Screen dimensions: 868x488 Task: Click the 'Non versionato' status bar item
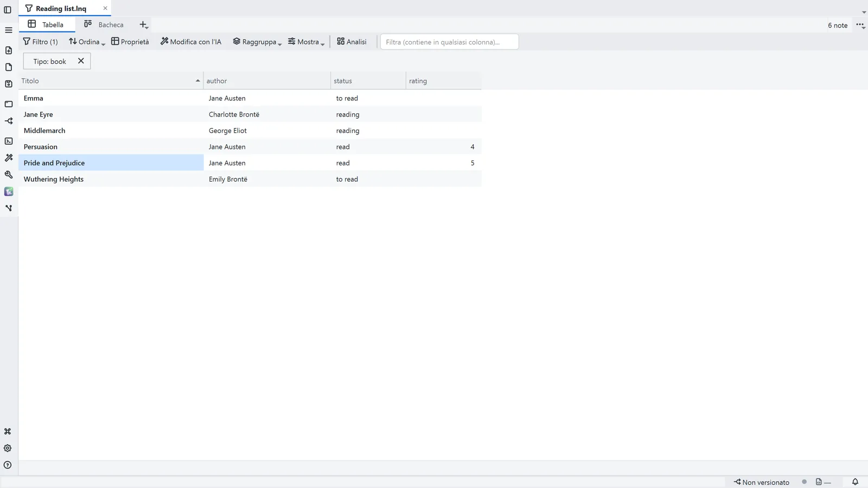coord(762,482)
